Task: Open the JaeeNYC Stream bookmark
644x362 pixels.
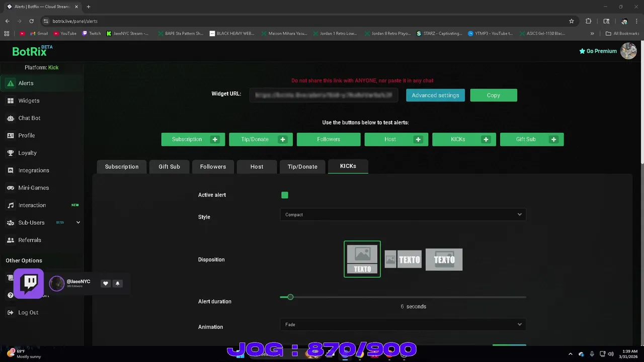Action: click(128, 34)
